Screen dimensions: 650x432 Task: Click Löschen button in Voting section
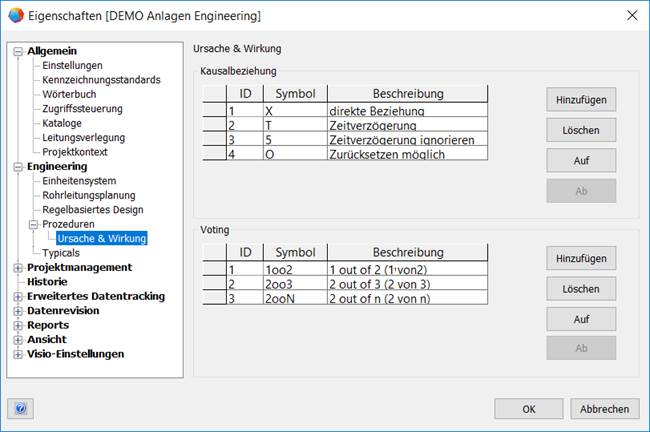point(581,289)
